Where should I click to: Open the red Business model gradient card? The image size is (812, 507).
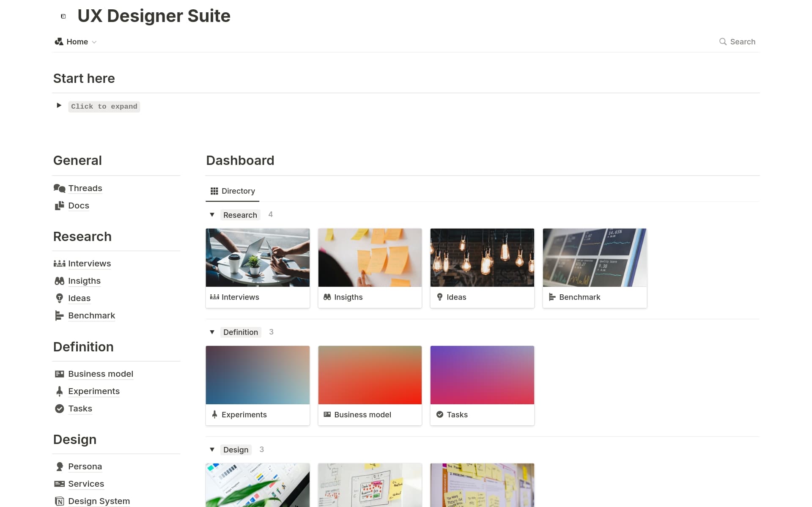pyautogui.click(x=370, y=375)
